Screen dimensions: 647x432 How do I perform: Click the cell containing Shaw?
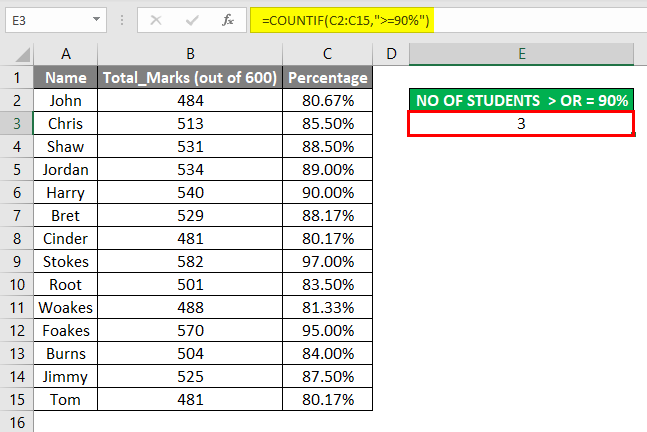point(66,146)
